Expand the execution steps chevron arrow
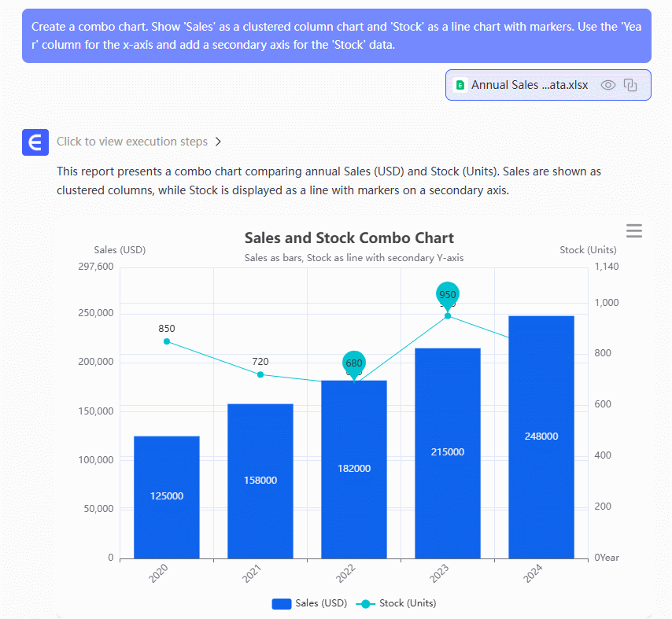The height and width of the screenshot is (619, 672). click(x=219, y=142)
